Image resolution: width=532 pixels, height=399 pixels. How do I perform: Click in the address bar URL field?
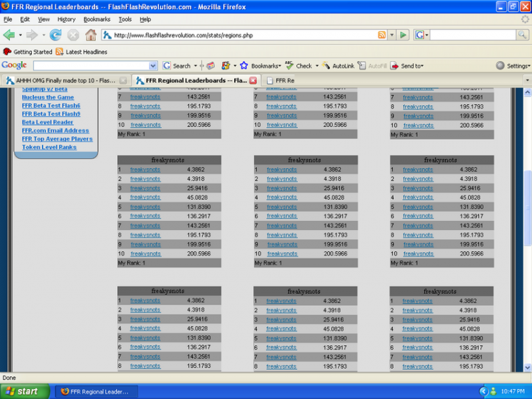[244, 35]
